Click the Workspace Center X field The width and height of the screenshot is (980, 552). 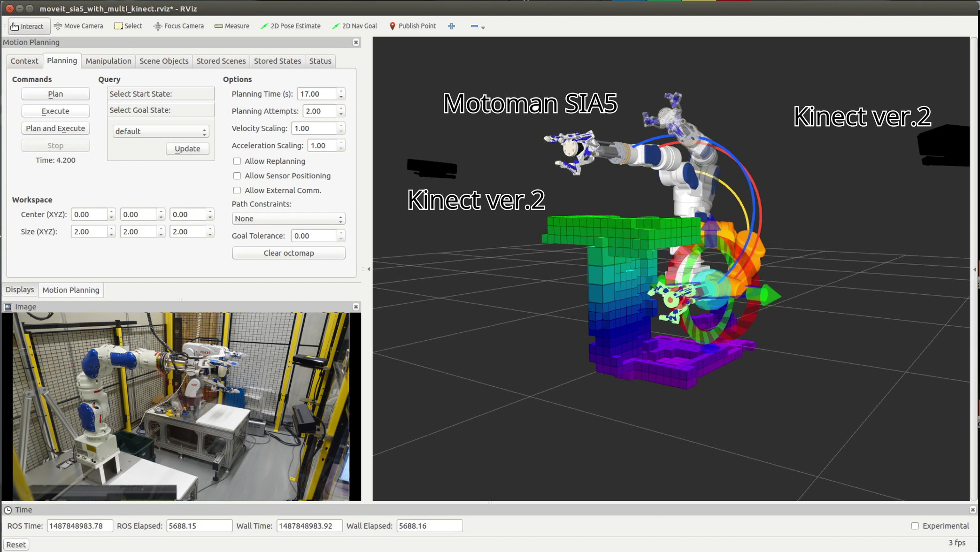tap(89, 215)
